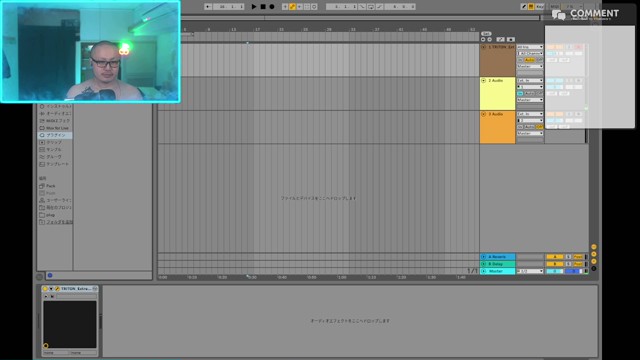Adjust the Master preview volume slider

(x=573, y=271)
